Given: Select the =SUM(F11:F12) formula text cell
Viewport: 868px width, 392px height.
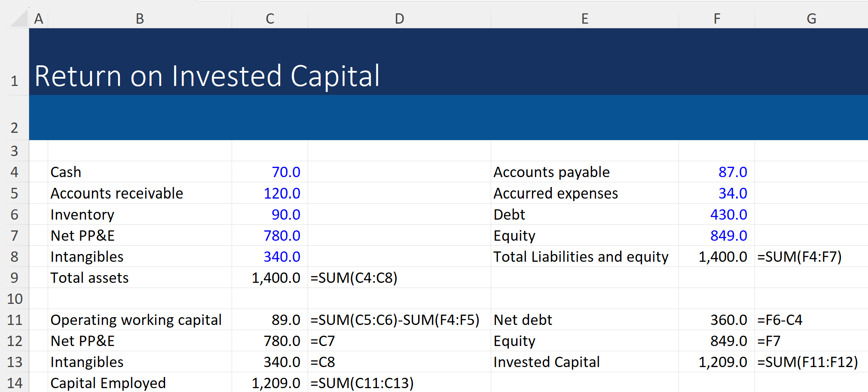Looking at the screenshot, I should [807, 362].
